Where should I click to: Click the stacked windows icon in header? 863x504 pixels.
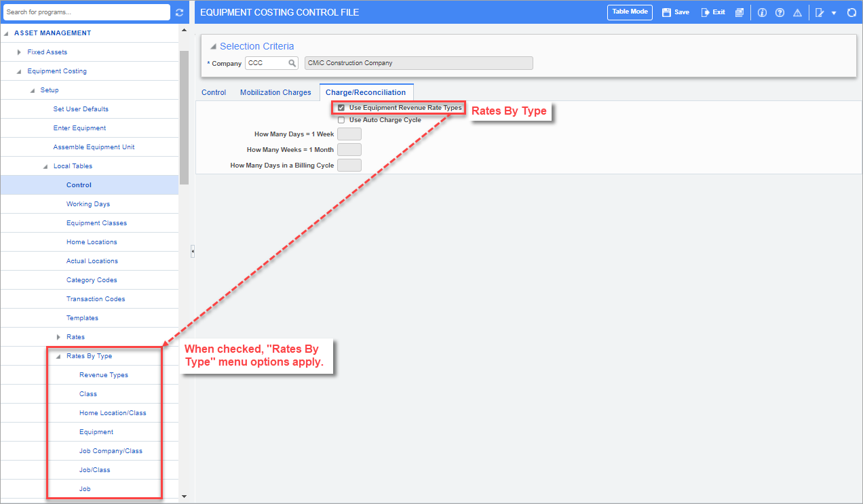tap(739, 12)
